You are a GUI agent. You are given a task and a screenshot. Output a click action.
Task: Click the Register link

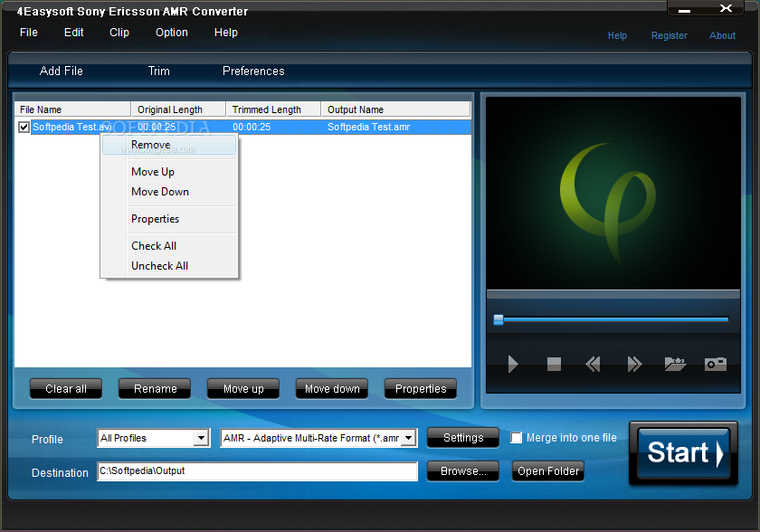point(669,35)
